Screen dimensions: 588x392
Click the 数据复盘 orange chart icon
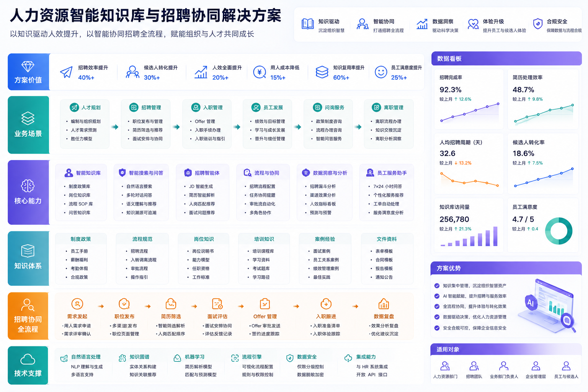point(384,304)
